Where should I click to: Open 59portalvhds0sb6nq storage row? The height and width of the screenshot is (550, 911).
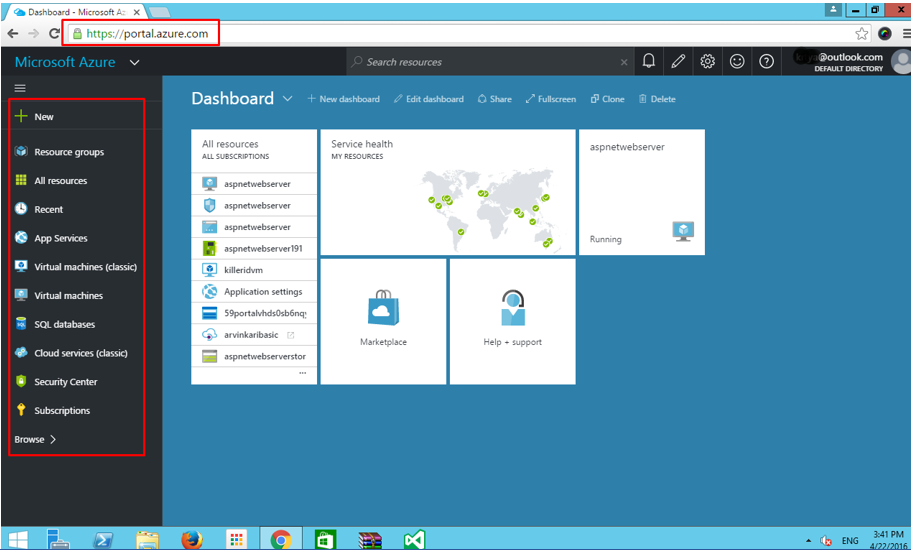(x=254, y=313)
